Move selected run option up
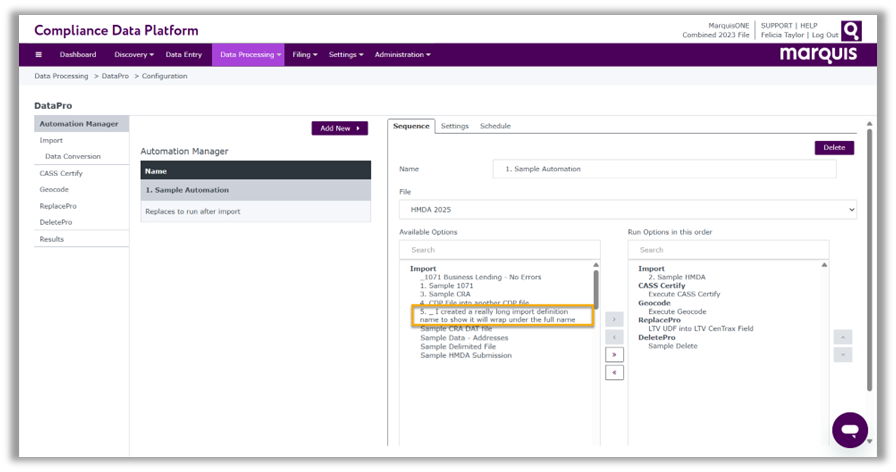This screenshot has height=472, width=896. [843, 337]
